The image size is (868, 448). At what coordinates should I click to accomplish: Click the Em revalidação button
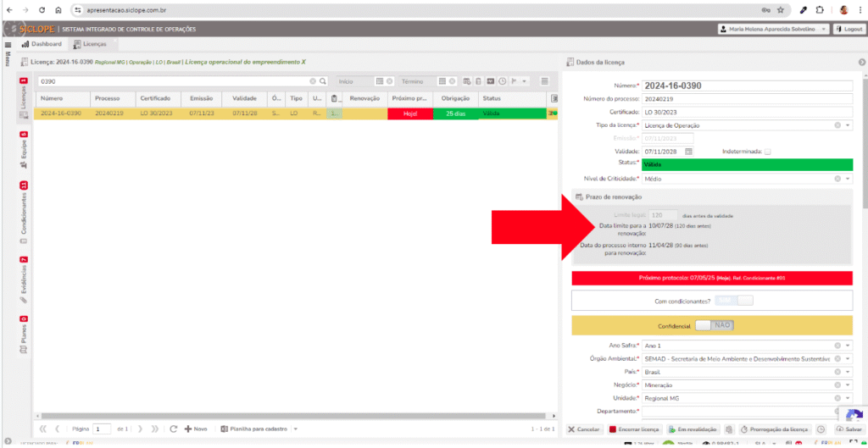pos(693,429)
